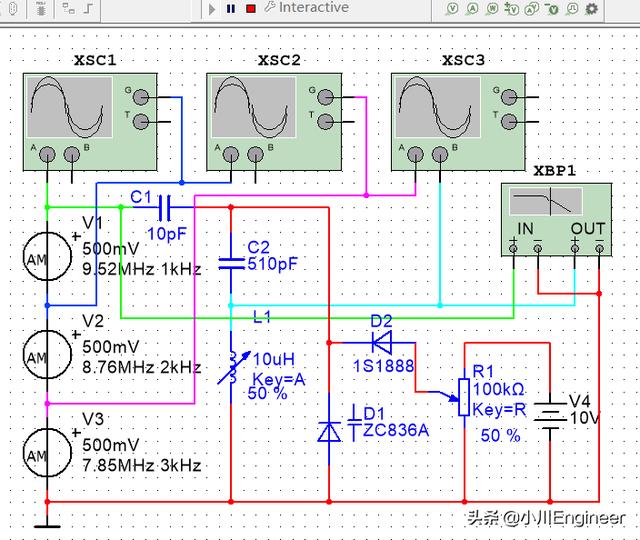Select capacitor C1 symbol
Image resolution: width=640 pixels, height=540 pixels.
(164, 208)
